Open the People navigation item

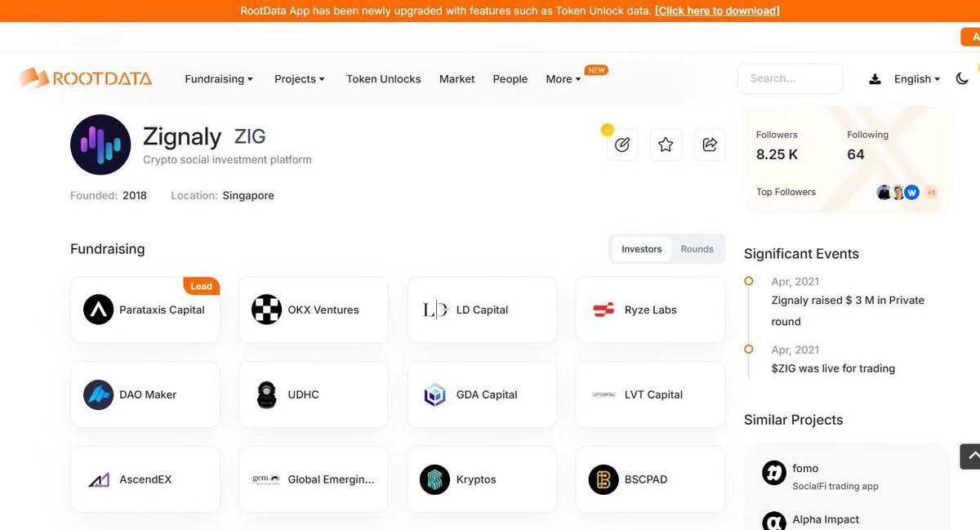[510, 79]
